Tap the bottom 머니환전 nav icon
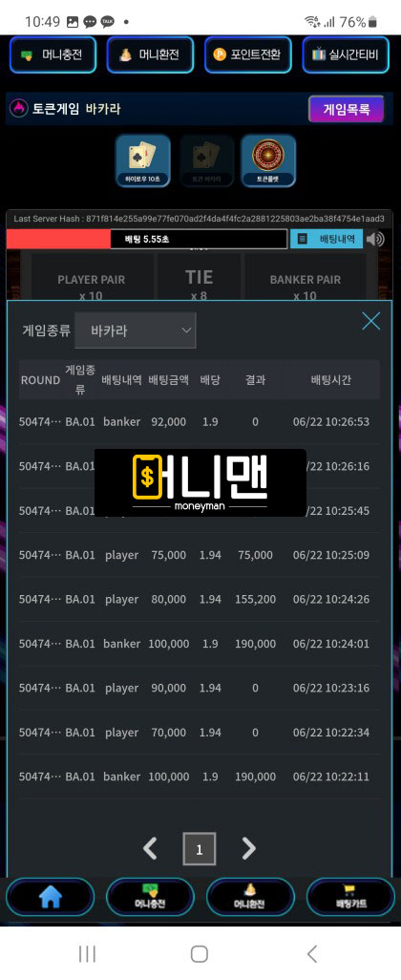Image resolution: width=401 pixels, height=980 pixels. coord(250,898)
